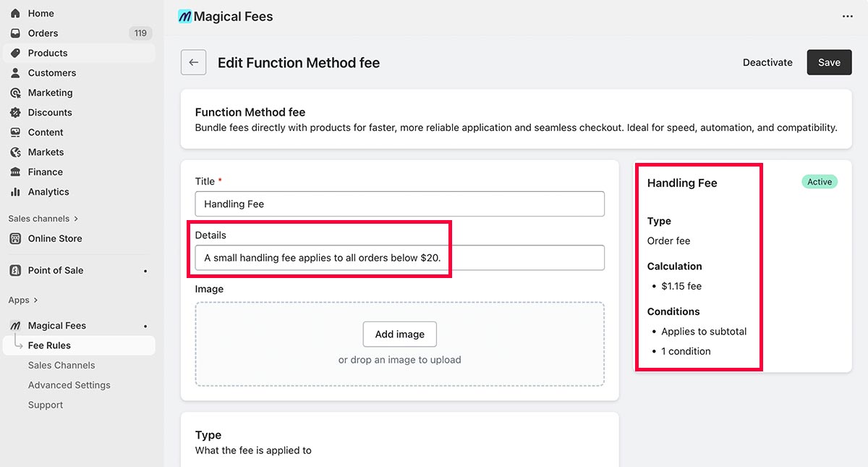The image size is (868, 467).
Task: Open Marketing via its target icon
Action: (15, 93)
